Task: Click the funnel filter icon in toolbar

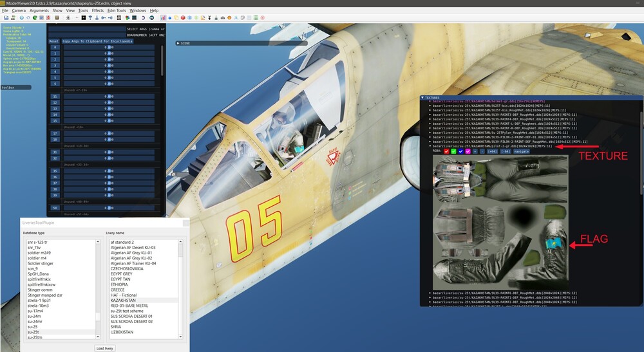Action: [x=90, y=18]
